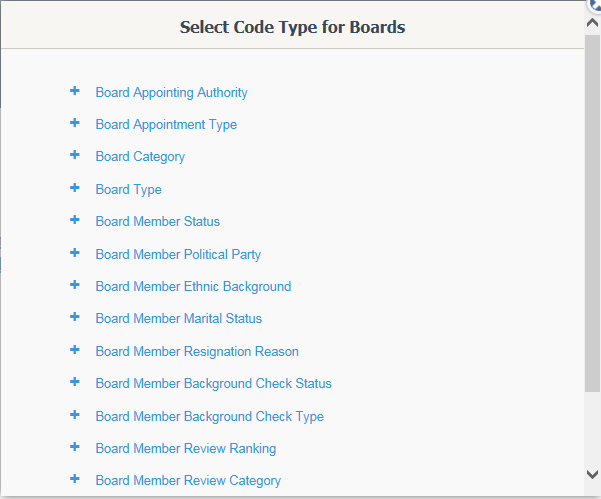Open the Board Category link
The image size is (601, 499).
click(140, 157)
